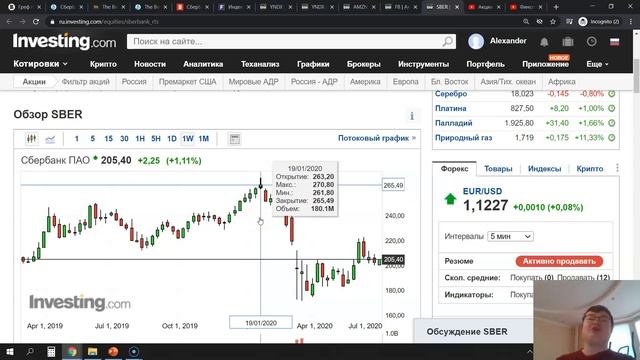Image resolution: width=640 pixels, height=360 pixels.
Task: Select the 1H chart interval
Action: tap(140, 139)
